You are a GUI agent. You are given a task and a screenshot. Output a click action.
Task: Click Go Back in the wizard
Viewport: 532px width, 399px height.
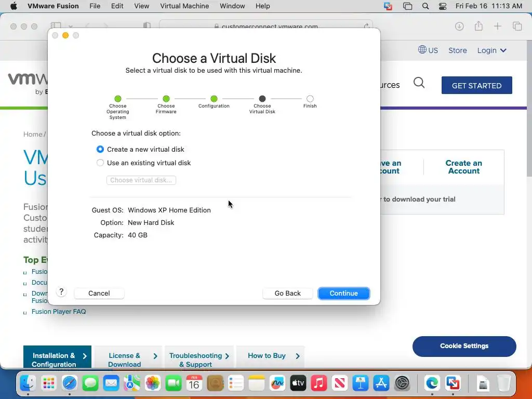coord(287,293)
